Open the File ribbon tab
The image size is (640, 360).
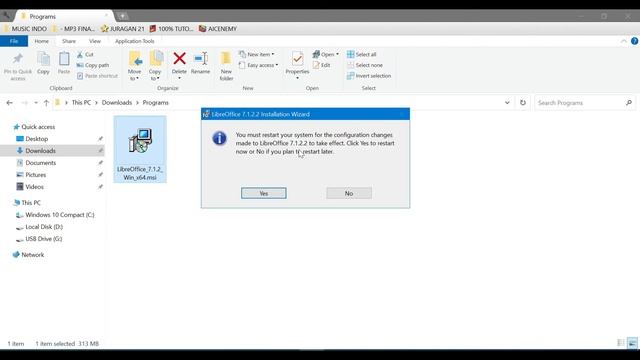(x=14, y=41)
